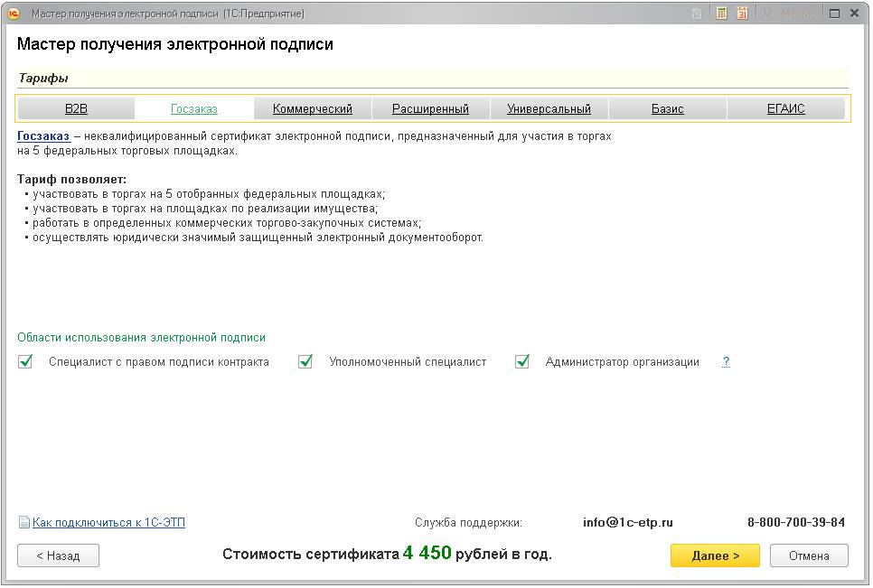Viewport: 873px width, 588px height.
Task: Click line about торгово-закупочных системах
Action: [x=227, y=222]
